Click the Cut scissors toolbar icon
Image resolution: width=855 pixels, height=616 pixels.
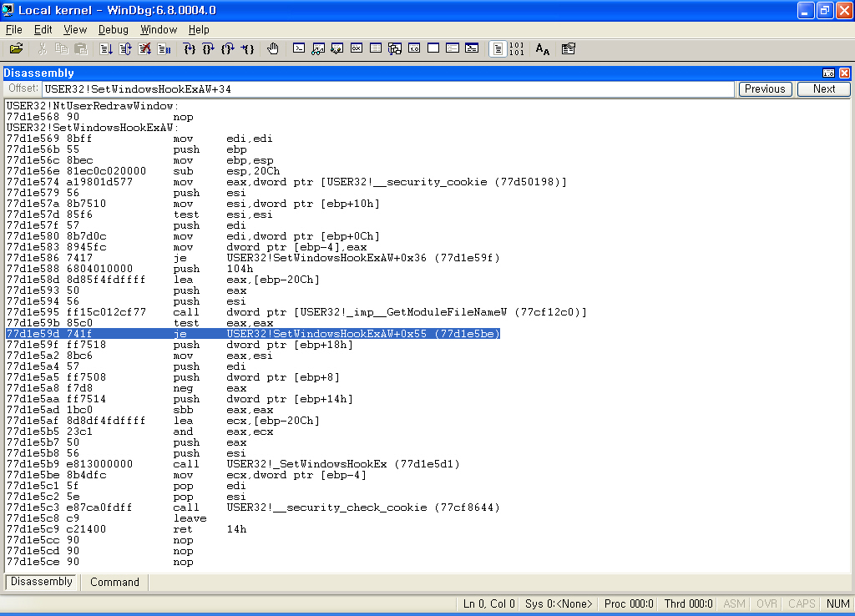42,49
